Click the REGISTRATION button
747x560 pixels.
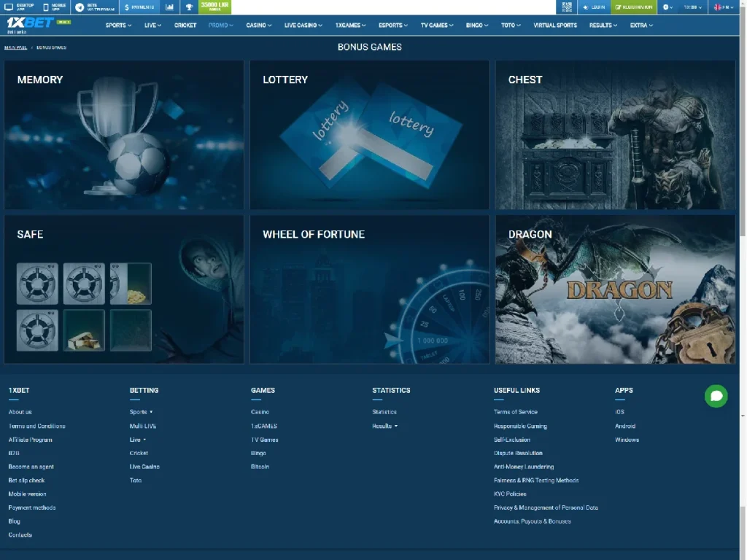[x=634, y=7]
